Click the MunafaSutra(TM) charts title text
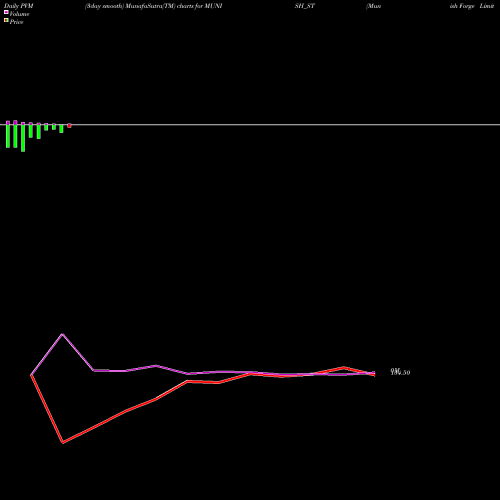This screenshot has width=500, height=500. pos(153,6)
